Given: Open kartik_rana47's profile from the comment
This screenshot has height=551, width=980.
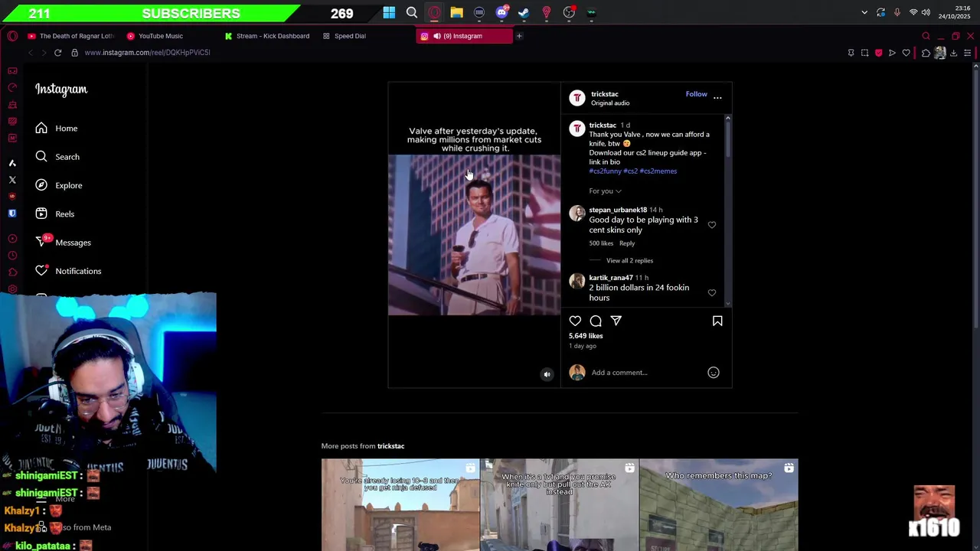Looking at the screenshot, I should (611, 278).
